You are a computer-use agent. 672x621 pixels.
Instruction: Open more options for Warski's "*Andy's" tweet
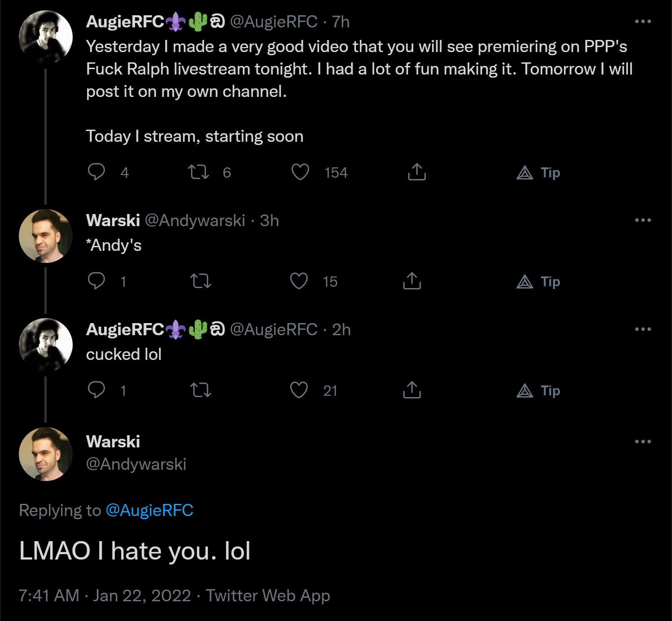pos(643,220)
